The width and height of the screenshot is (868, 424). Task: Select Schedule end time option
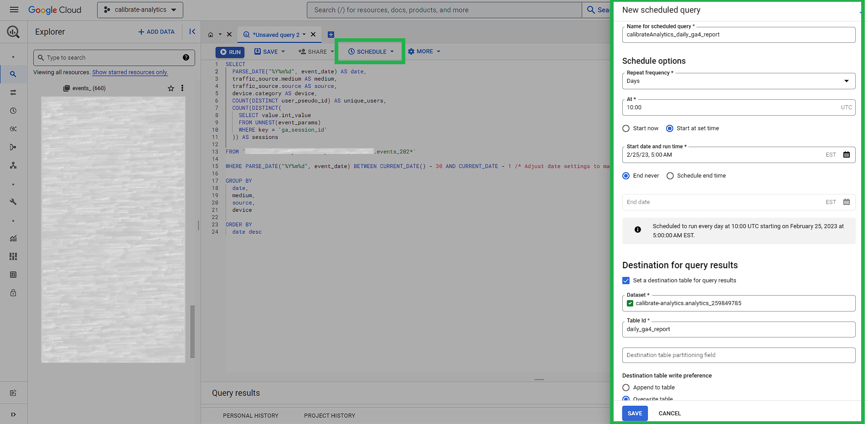coord(670,176)
